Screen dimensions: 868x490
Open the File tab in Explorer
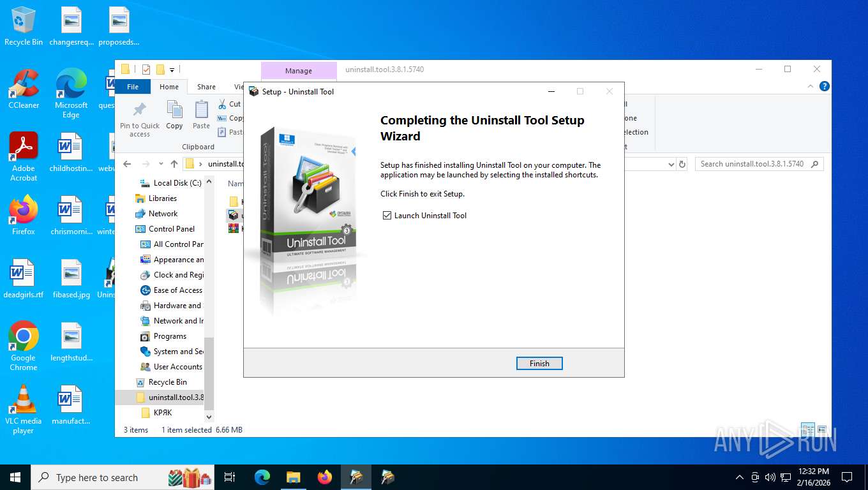click(133, 87)
